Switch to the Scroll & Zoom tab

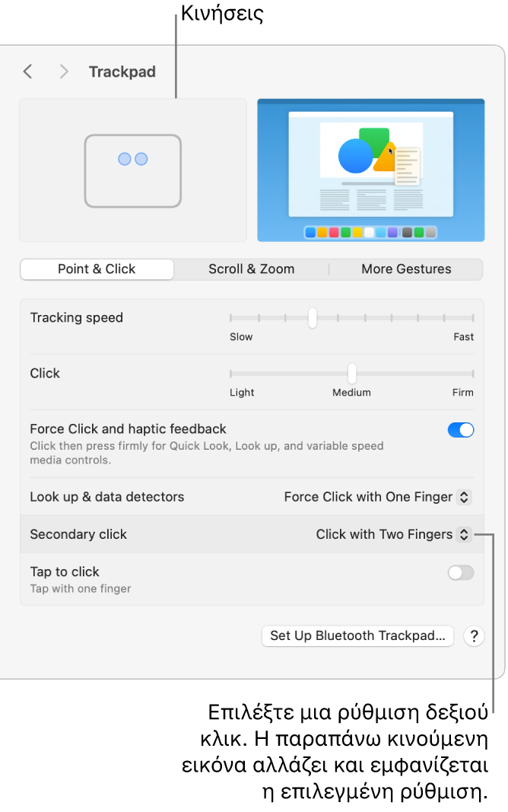(252, 269)
